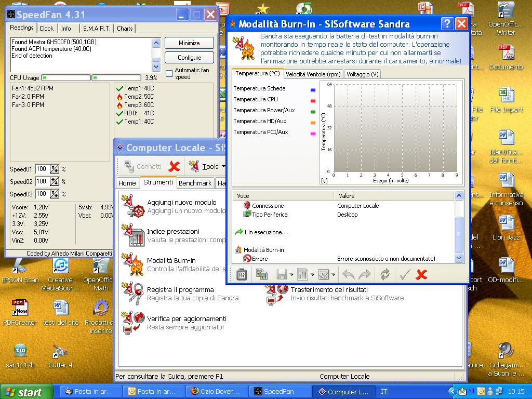The width and height of the screenshot is (532, 399).
Task: Select the Cutter 4 desktop shortcut
Action: tap(60, 356)
